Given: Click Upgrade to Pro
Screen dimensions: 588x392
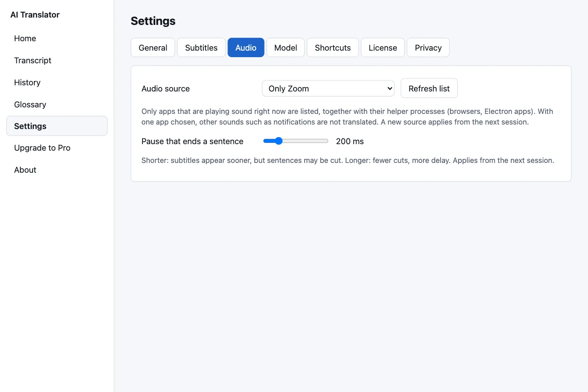Looking at the screenshot, I should click(57, 148).
